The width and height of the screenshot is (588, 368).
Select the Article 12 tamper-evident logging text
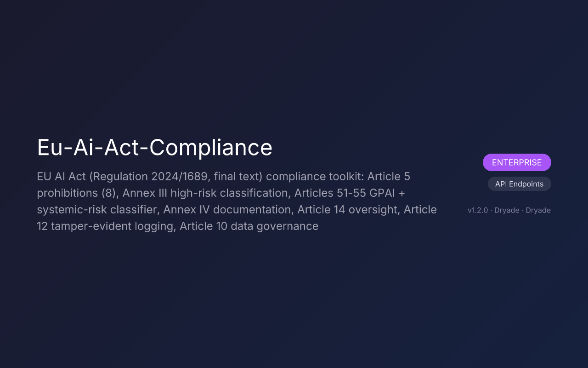point(106,226)
